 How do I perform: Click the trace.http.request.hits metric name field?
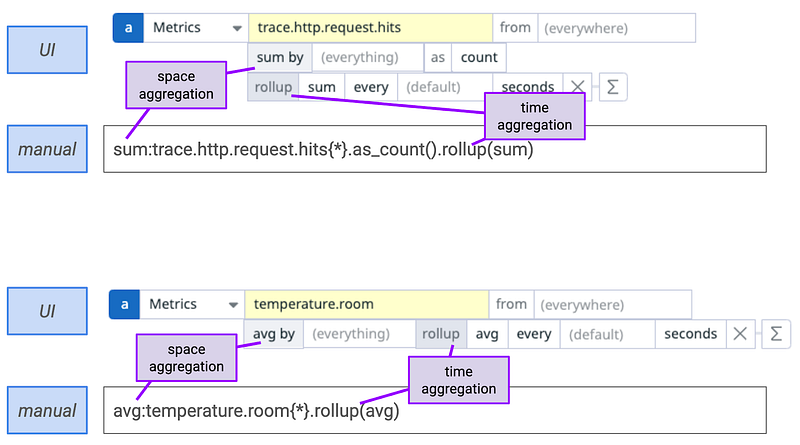(370, 28)
